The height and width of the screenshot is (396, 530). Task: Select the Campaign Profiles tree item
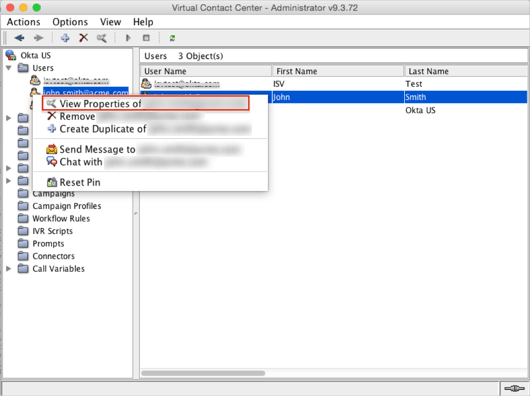(67, 206)
